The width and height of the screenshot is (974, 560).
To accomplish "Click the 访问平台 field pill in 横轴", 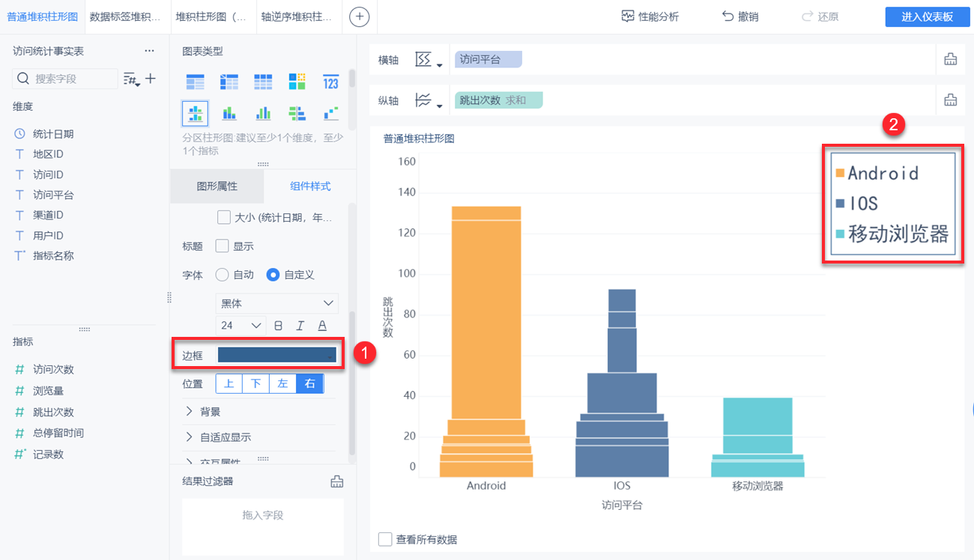I will click(488, 60).
